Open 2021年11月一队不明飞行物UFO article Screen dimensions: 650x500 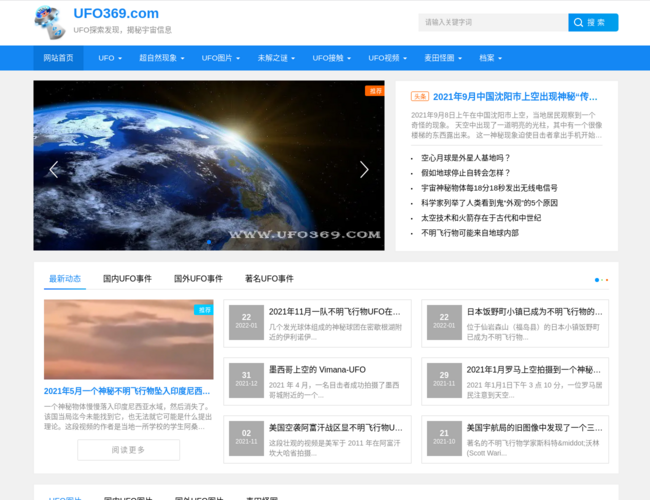(335, 312)
